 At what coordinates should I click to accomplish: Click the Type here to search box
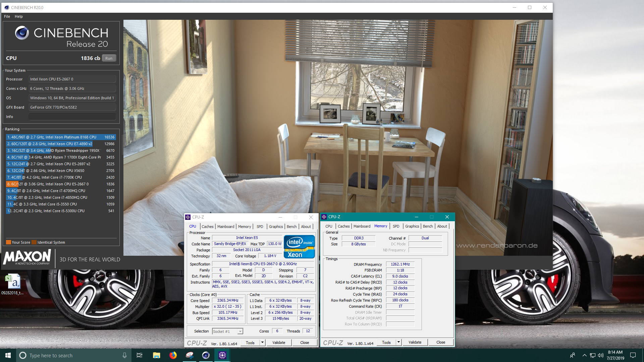(x=73, y=355)
